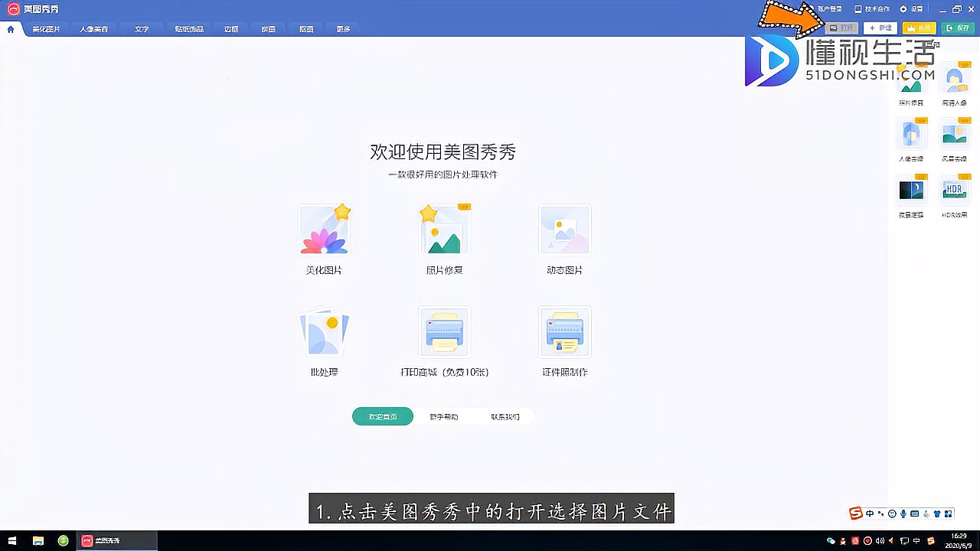Open 打印商城 printer icon
This screenshot has width=980, height=551.
coord(444,332)
